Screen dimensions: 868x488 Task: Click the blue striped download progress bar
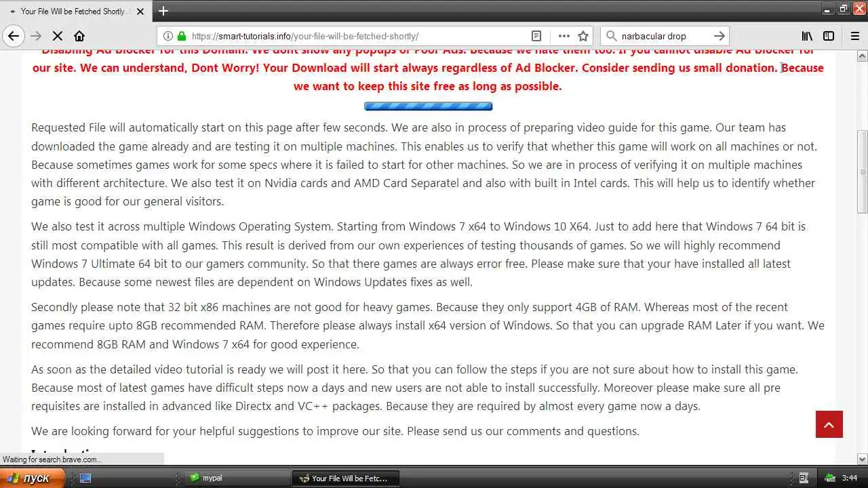428,106
